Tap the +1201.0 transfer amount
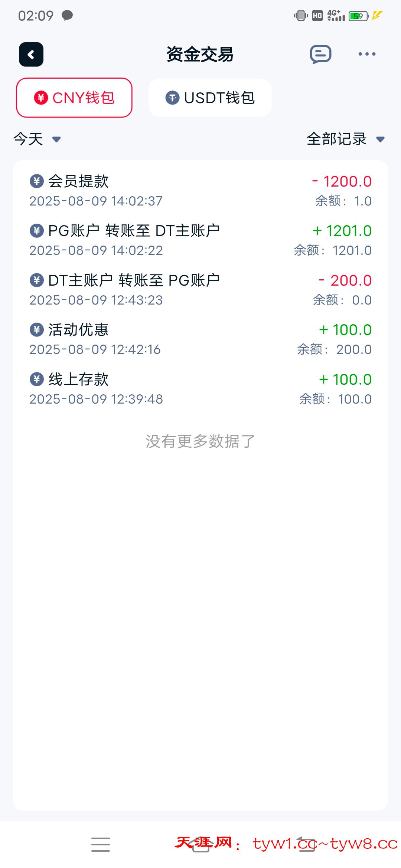The height and width of the screenshot is (868, 401). 342,231
